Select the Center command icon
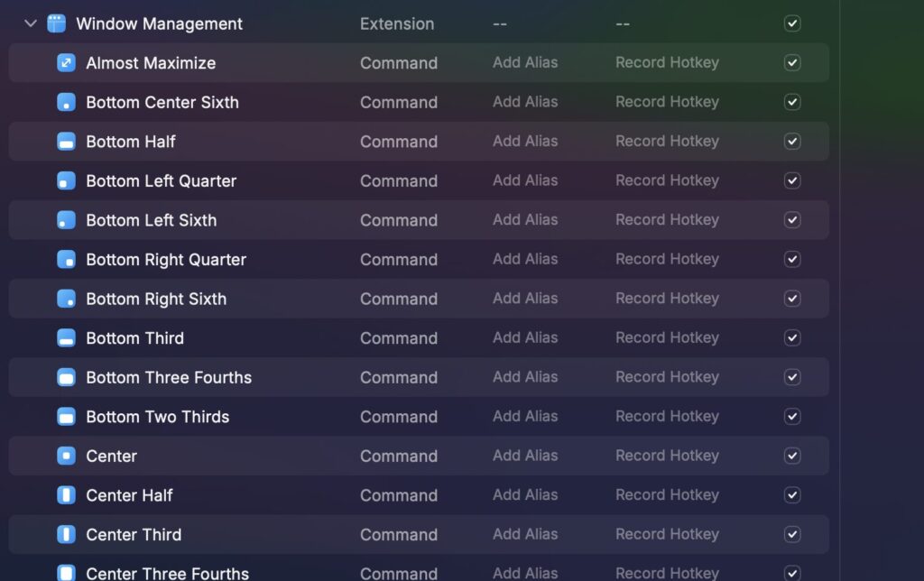The width and height of the screenshot is (924, 581). pyautogui.click(x=66, y=456)
